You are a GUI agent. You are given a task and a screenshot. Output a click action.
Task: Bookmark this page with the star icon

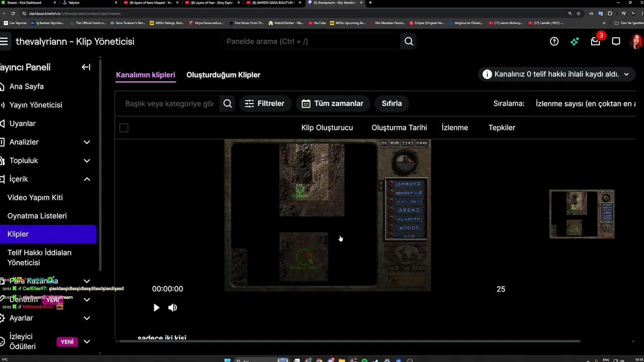pyautogui.click(x=579, y=14)
